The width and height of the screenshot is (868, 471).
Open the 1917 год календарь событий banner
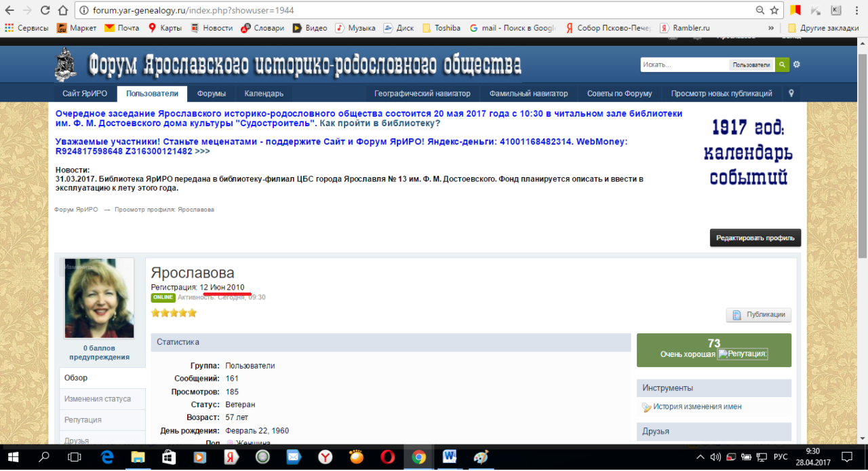tap(747, 152)
